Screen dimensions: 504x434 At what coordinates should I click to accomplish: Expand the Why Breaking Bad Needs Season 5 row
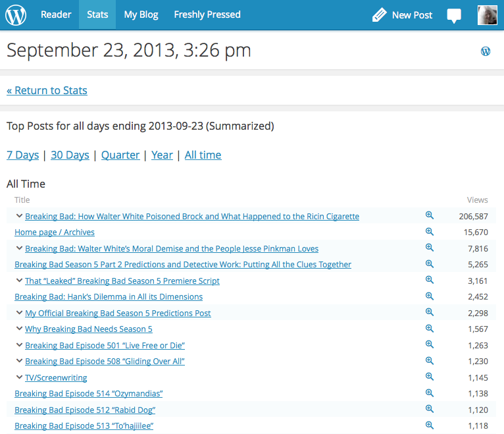19,329
